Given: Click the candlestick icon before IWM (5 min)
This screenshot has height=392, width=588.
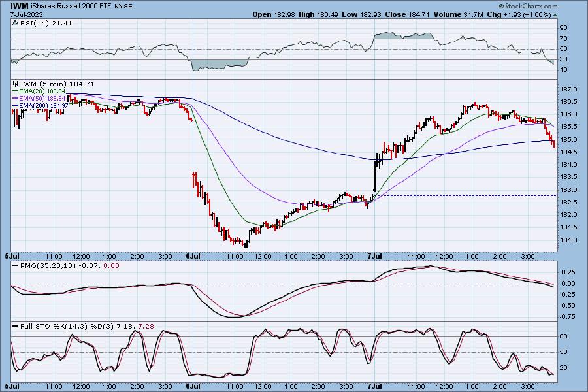Looking at the screenshot, I should click(16, 84).
